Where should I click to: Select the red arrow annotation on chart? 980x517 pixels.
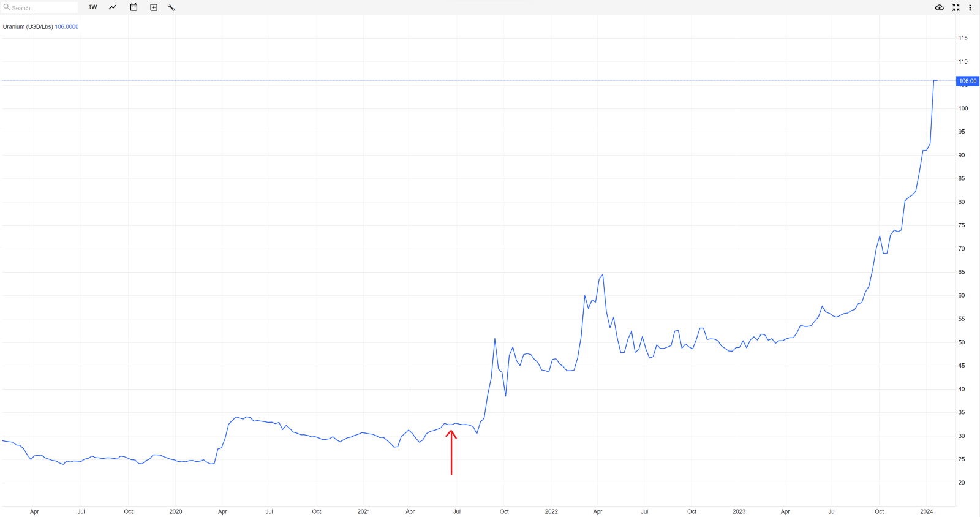tap(451, 452)
